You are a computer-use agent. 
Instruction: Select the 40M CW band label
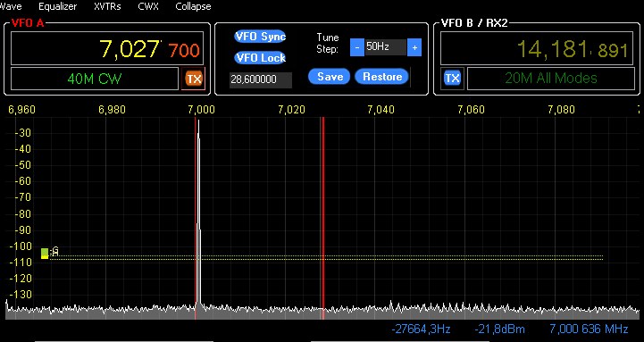coord(95,79)
